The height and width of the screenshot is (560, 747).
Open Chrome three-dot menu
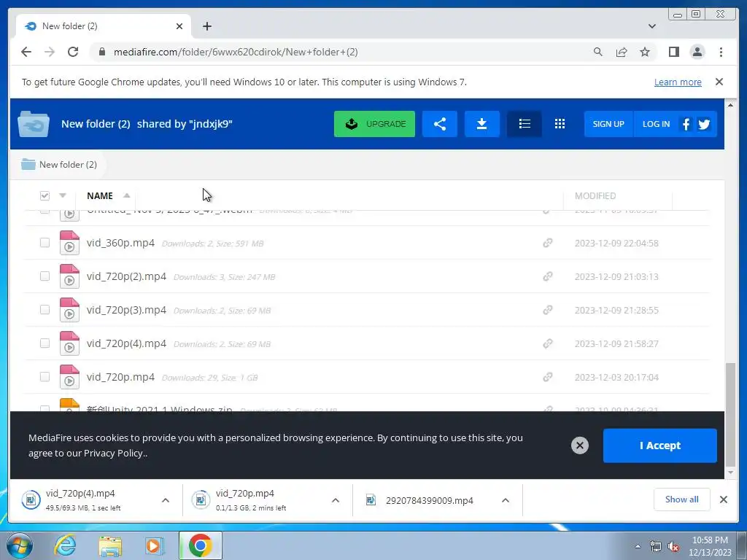[x=721, y=52]
